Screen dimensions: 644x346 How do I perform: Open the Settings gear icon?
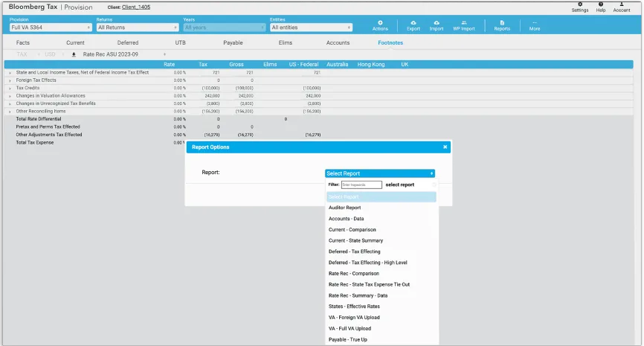tap(580, 4)
